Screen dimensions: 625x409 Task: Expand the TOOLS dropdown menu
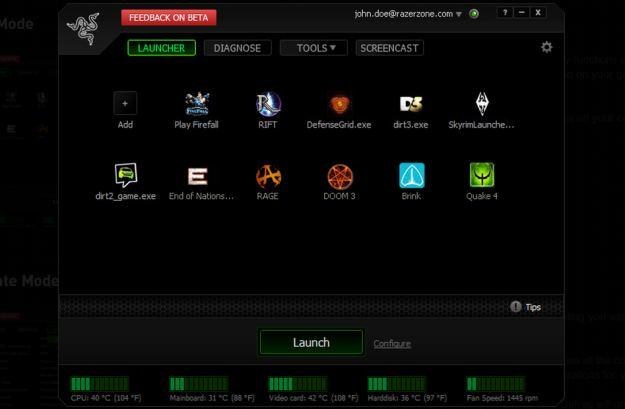314,48
